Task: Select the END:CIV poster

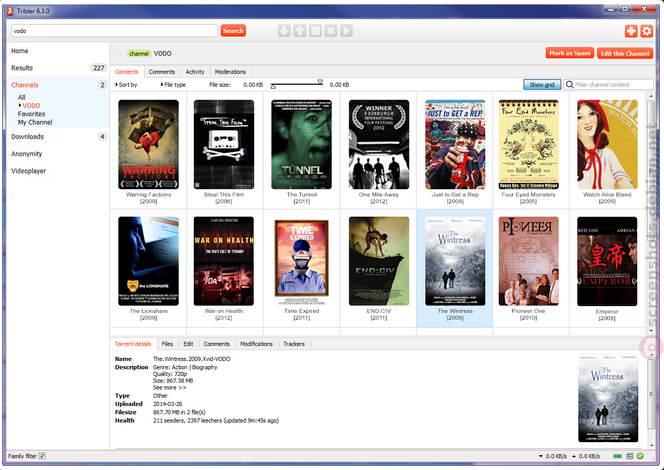Action: (x=379, y=261)
